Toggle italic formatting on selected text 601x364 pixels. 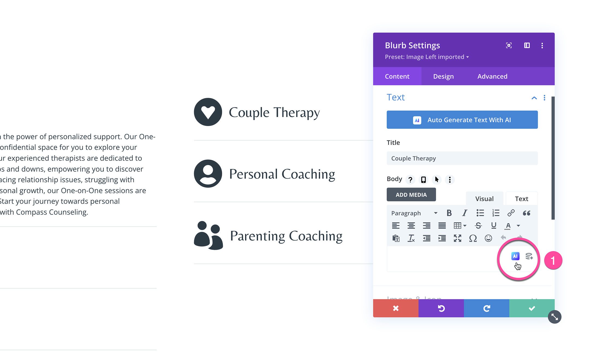(x=464, y=213)
